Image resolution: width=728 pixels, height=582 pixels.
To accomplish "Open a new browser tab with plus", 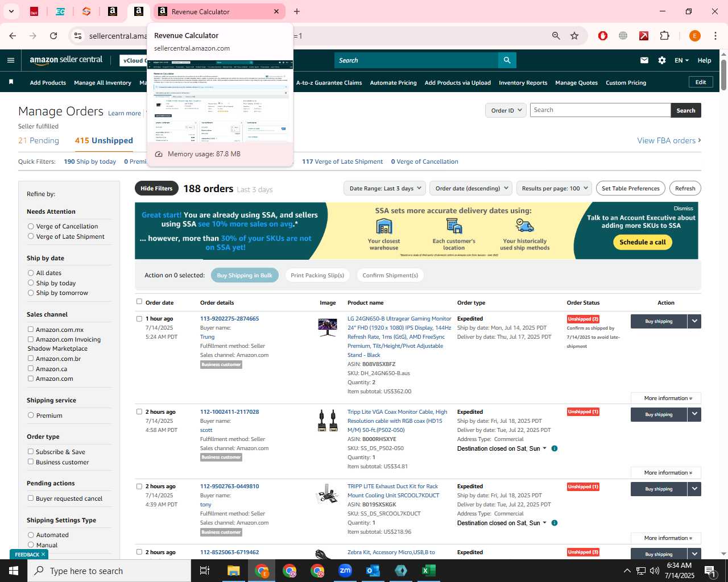I will click(x=297, y=11).
